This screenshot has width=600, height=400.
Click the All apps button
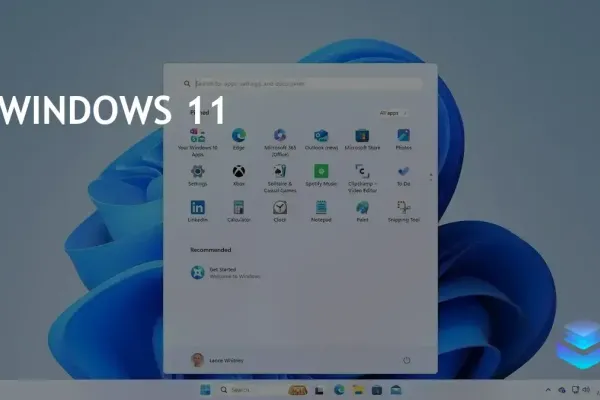point(393,113)
